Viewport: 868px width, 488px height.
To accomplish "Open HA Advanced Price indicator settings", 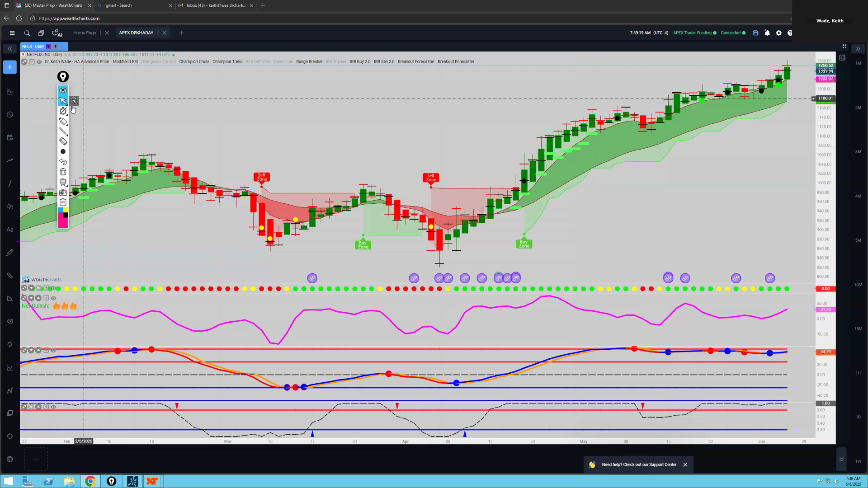I will 77,62.
